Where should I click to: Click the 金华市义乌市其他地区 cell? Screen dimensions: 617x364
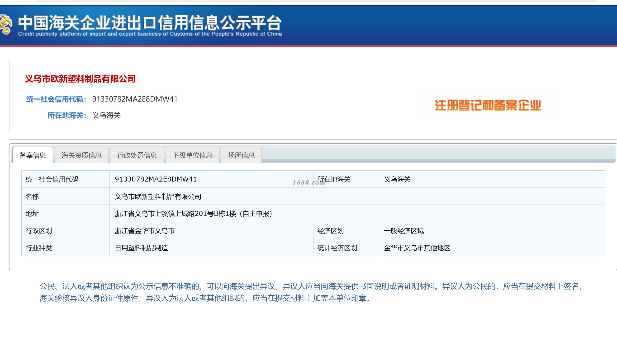[417, 248]
